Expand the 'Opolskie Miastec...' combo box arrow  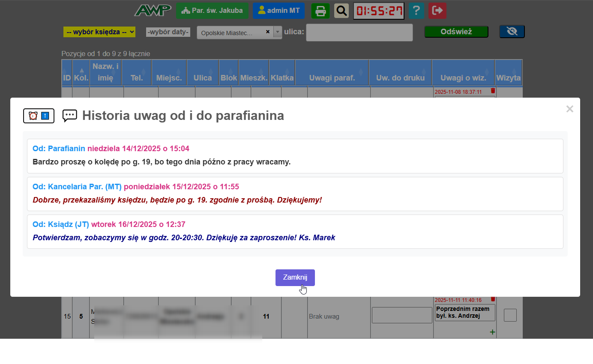tap(277, 32)
